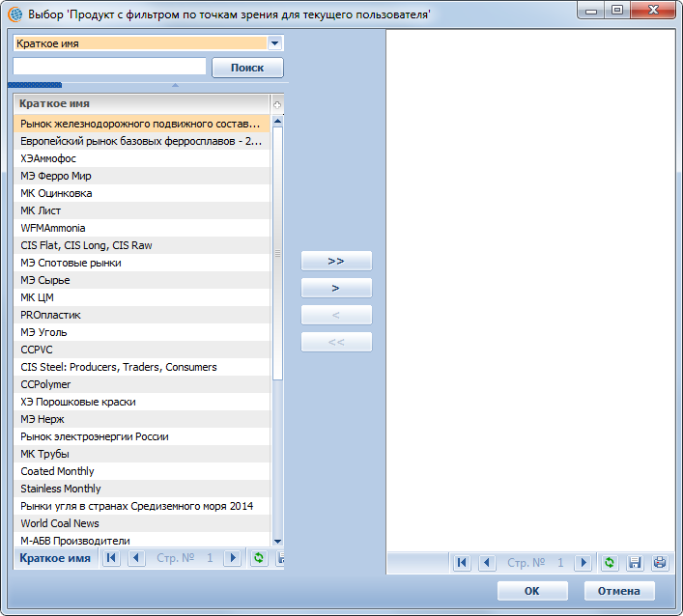Confirm selection with OK button
This screenshot has width=683, height=616.
coord(532,591)
